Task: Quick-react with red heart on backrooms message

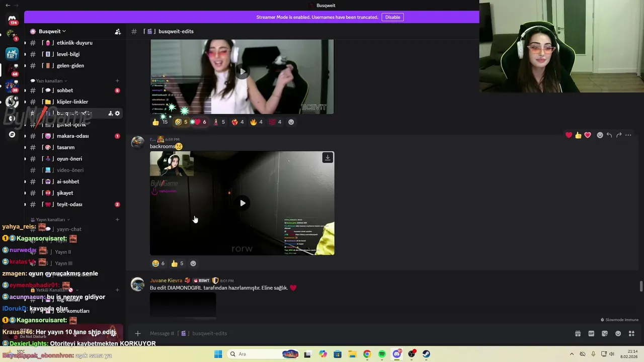Action: tap(569, 135)
